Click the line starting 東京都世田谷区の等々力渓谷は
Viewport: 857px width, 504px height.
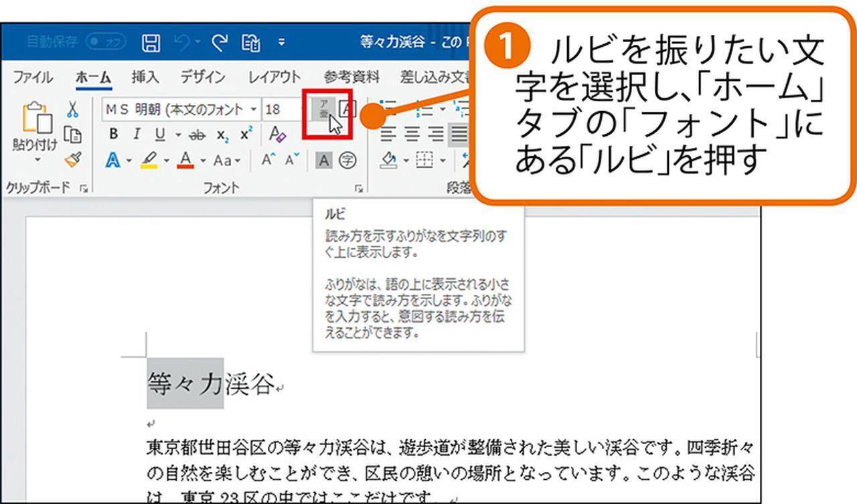(451, 447)
